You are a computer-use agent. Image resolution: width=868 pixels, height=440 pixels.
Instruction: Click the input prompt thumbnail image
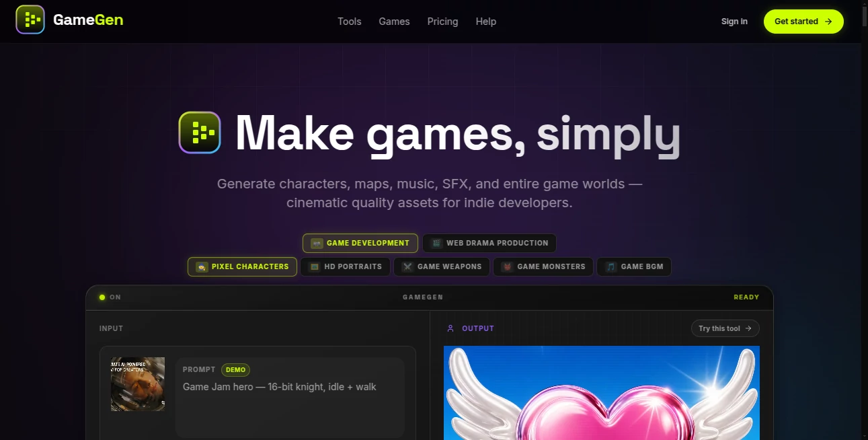[x=138, y=384]
